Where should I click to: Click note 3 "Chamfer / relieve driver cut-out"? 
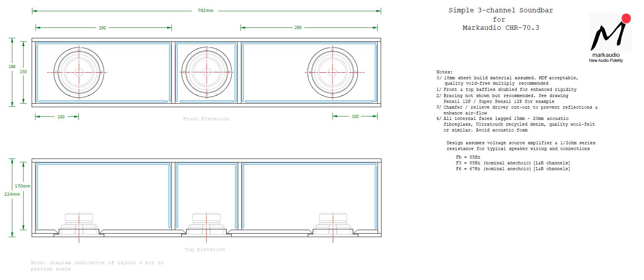point(517,110)
